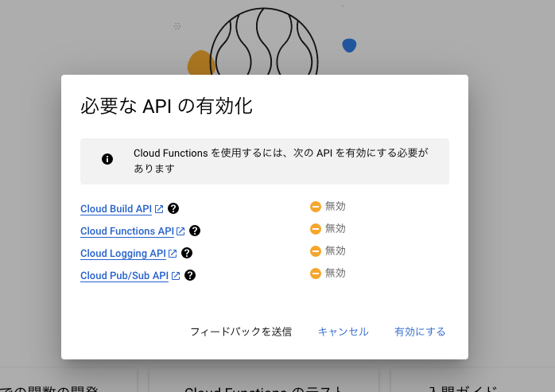Click the disabled status icon for Cloud Pub/Sub API

tap(316, 274)
